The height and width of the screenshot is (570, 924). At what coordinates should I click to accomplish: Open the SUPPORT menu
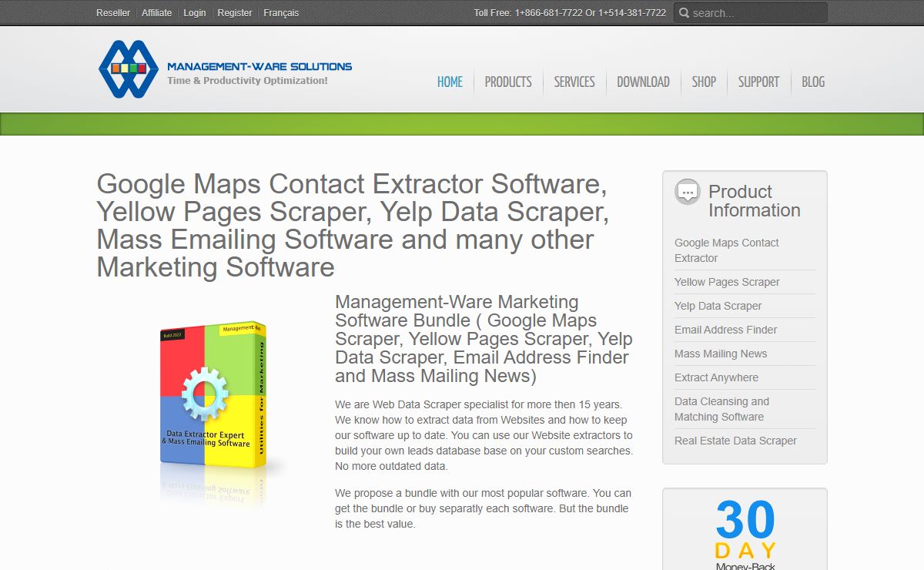758,82
